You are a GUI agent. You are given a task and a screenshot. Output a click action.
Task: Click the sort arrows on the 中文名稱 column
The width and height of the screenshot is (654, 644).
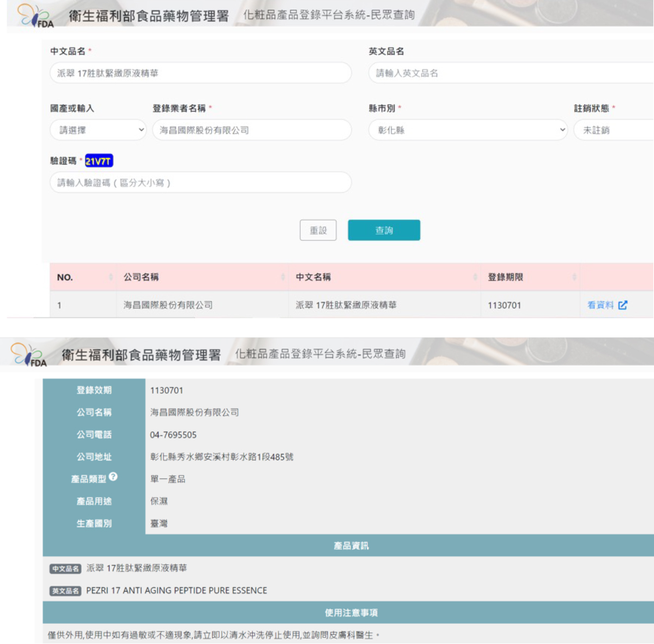(475, 277)
